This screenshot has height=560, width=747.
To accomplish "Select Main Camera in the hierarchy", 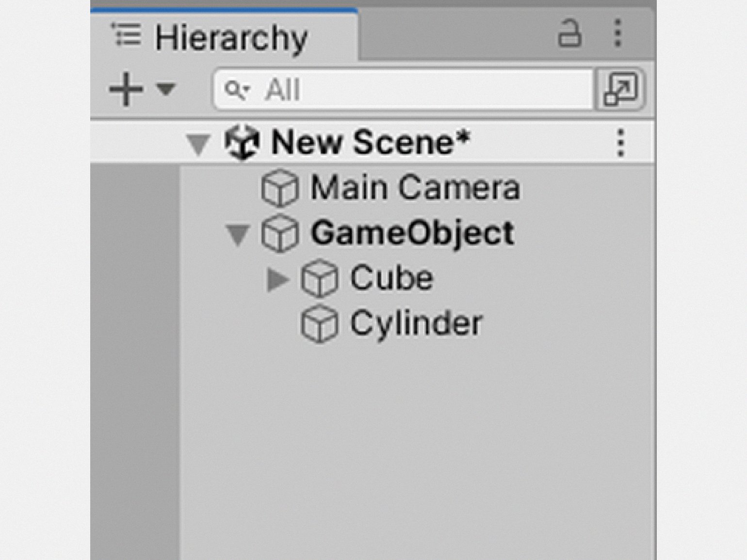I will pos(415,188).
